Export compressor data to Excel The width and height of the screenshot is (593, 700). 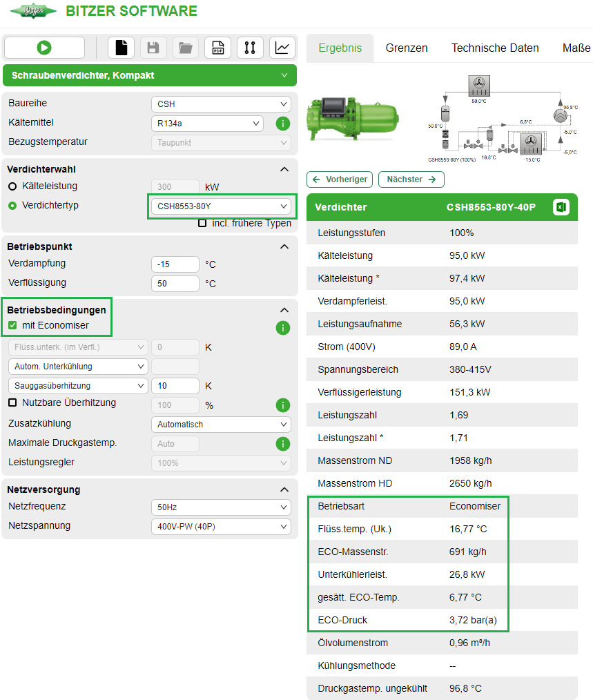coord(561,206)
